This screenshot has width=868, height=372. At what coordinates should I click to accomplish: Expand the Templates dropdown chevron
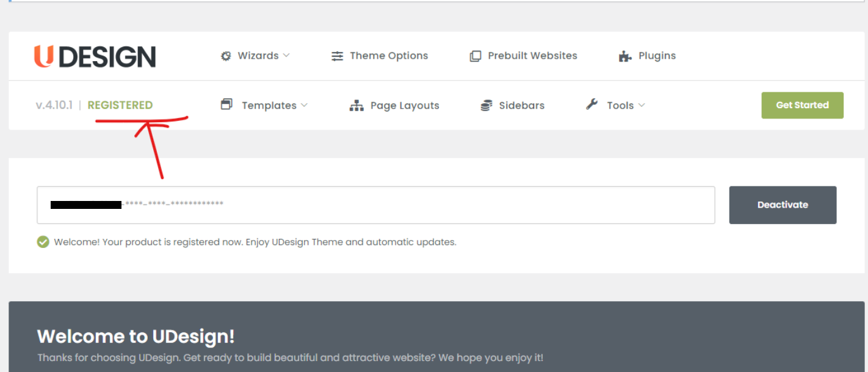(304, 105)
